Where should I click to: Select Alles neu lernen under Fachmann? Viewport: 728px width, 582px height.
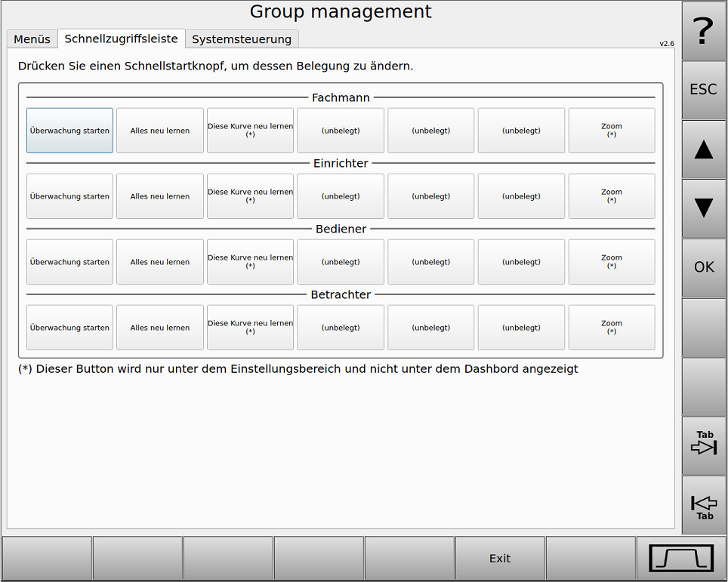pos(159,130)
